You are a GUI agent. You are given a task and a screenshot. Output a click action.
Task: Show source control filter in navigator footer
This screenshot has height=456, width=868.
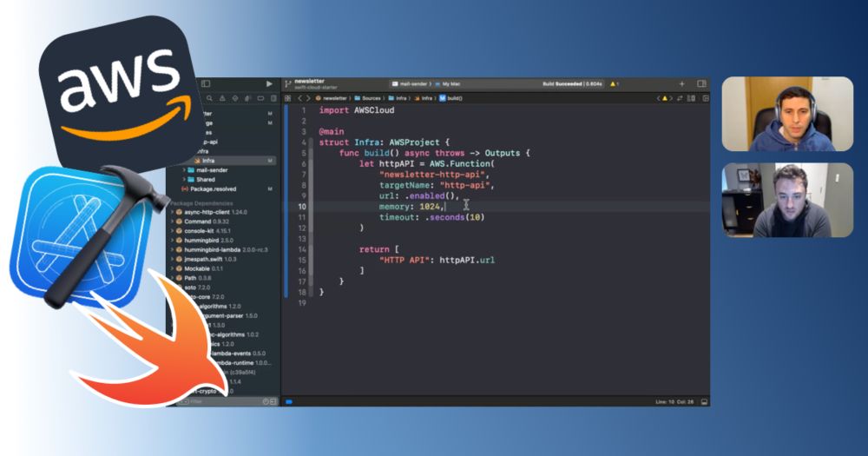[x=273, y=401]
